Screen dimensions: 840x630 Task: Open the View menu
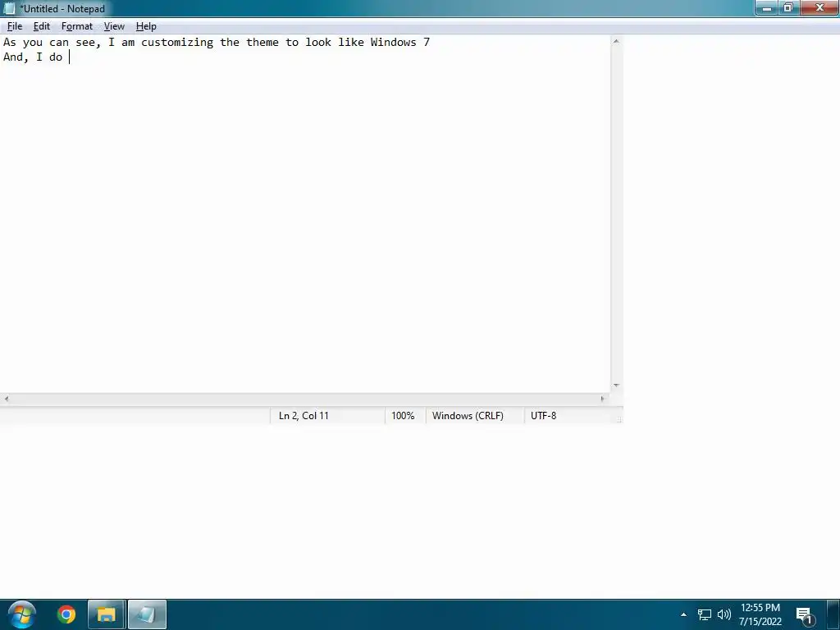click(x=114, y=26)
